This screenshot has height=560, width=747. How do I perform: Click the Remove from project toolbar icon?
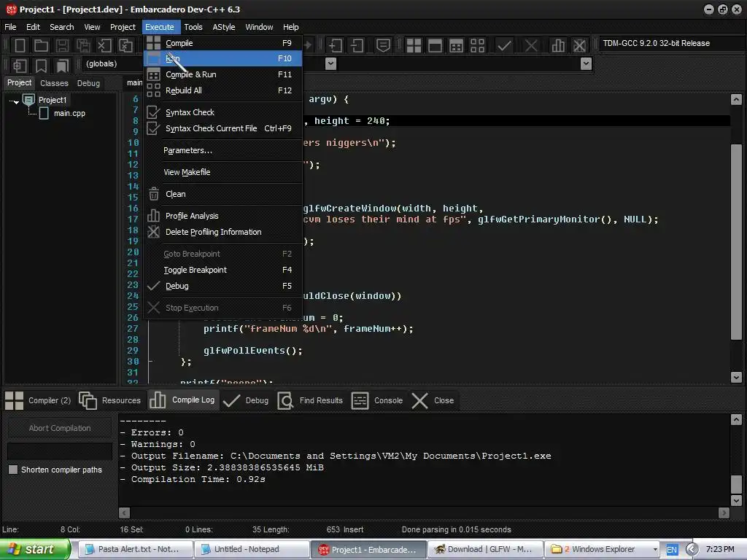click(x=357, y=46)
